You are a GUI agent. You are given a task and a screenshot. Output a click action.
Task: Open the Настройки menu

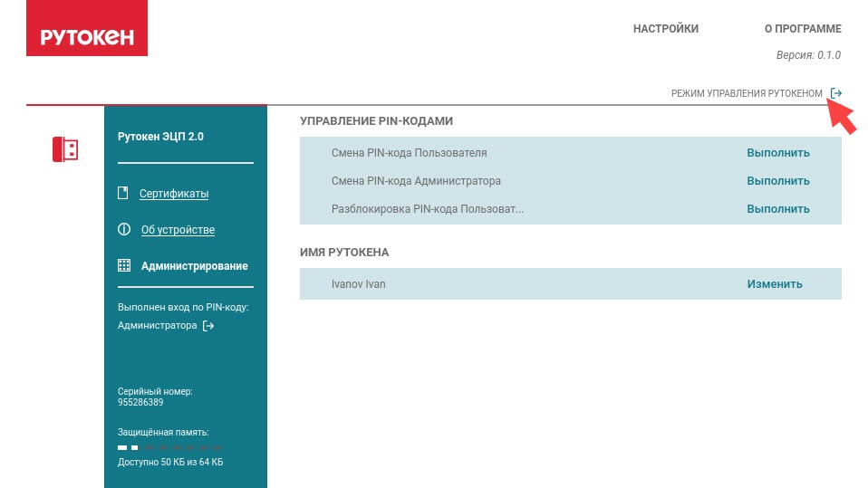pos(665,29)
